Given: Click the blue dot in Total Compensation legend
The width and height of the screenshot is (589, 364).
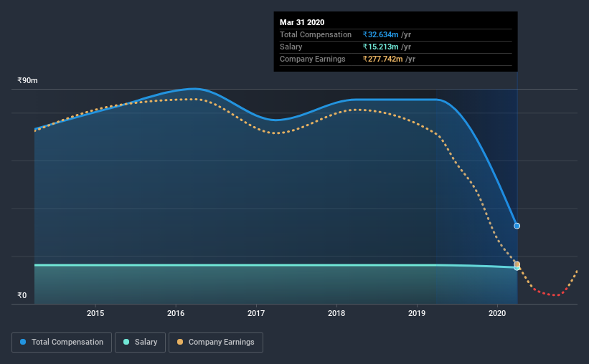Looking at the screenshot, I should pyautogui.click(x=23, y=342).
